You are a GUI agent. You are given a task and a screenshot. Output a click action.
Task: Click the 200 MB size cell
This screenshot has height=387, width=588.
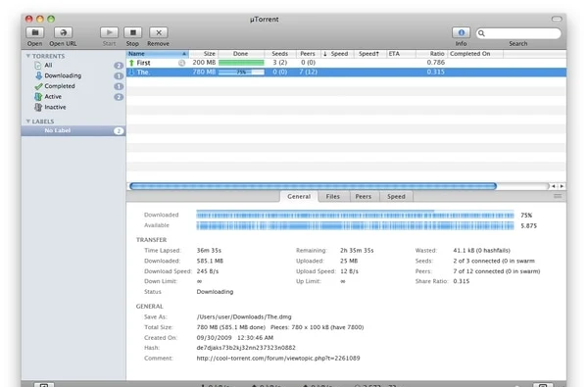point(204,63)
